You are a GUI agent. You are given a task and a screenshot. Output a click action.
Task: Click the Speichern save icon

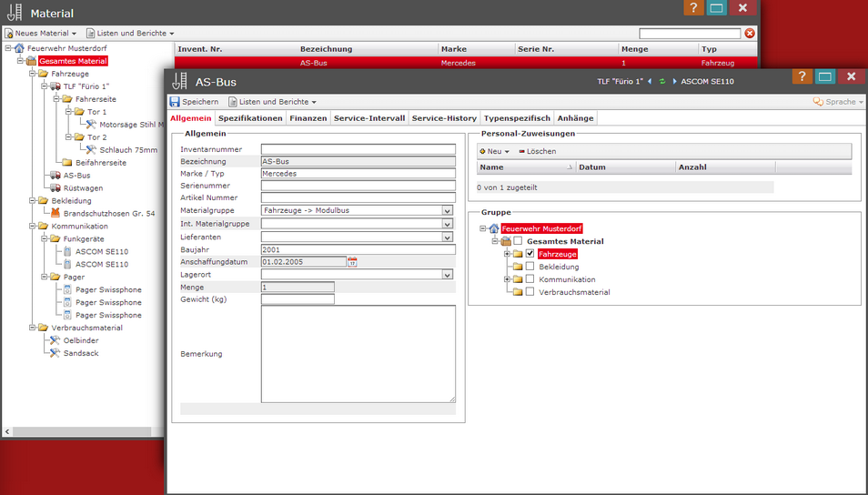(x=175, y=102)
